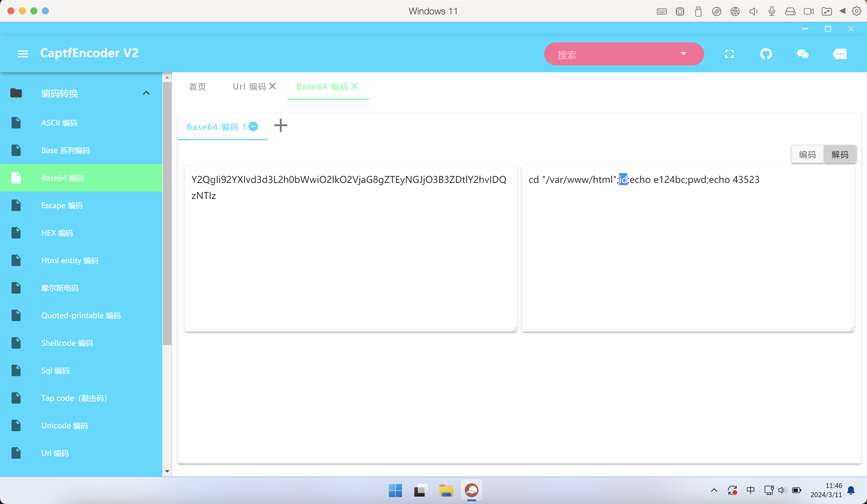
Task: Open the black terminal-like taskbar app
Action: pos(420,490)
